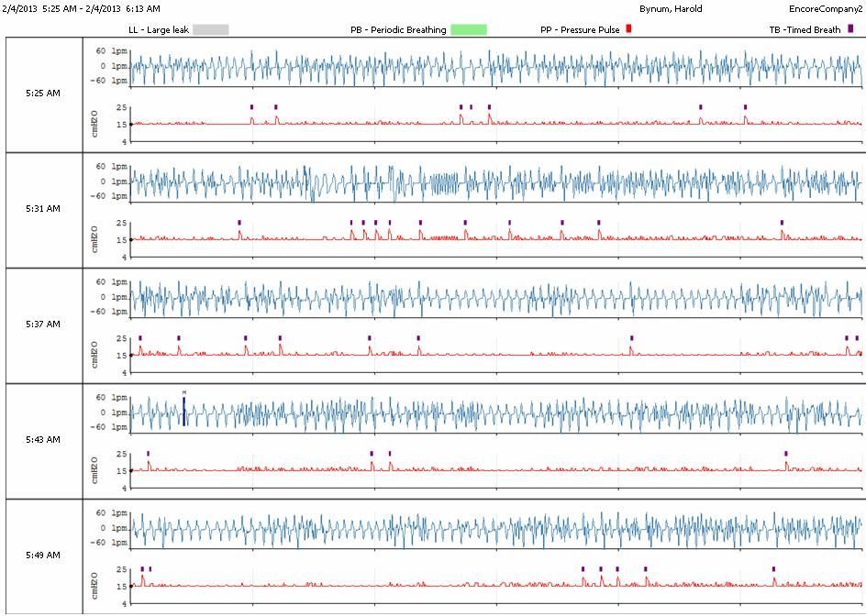Select the 5:49 AM time row label
The image size is (866, 616).
43,555
